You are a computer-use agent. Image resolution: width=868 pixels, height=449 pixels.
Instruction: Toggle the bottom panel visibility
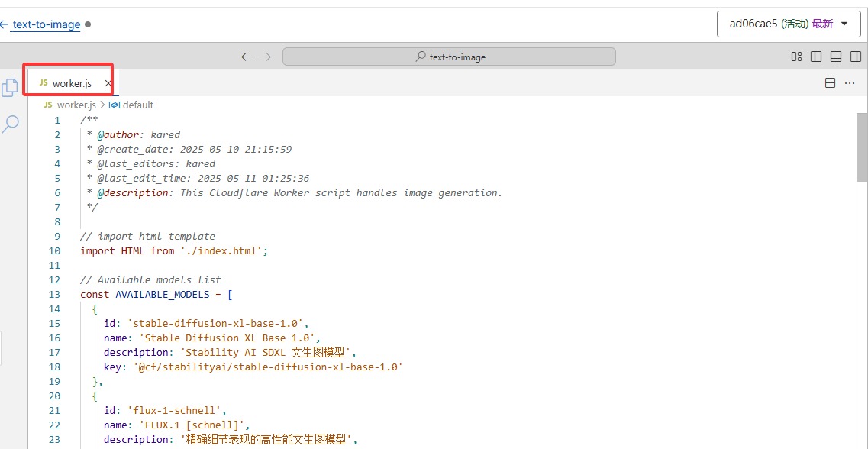[x=836, y=57]
